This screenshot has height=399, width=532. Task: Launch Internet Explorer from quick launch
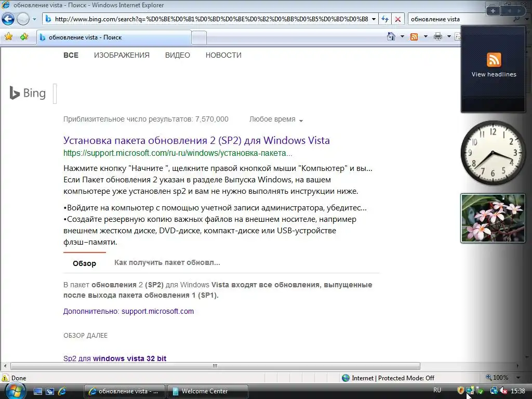click(62, 391)
